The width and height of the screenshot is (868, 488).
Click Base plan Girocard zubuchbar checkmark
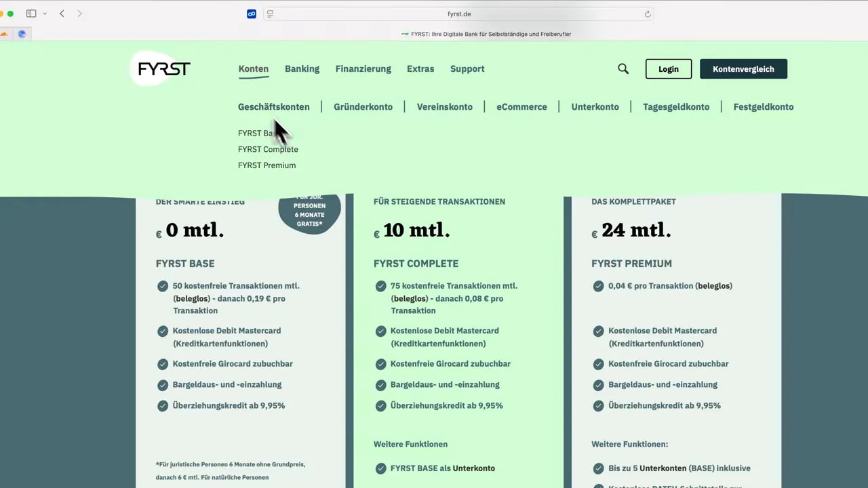point(163,364)
